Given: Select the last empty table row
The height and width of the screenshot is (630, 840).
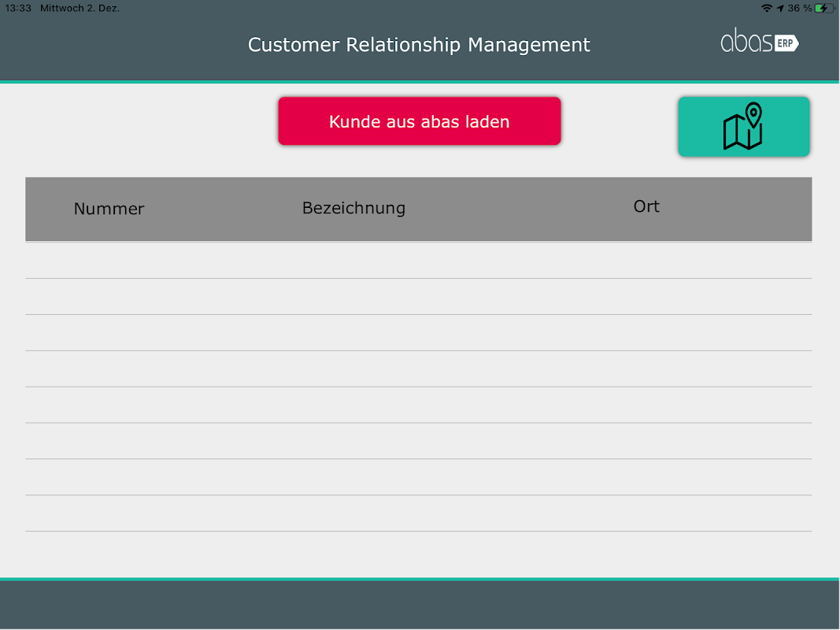Looking at the screenshot, I should [418, 513].
